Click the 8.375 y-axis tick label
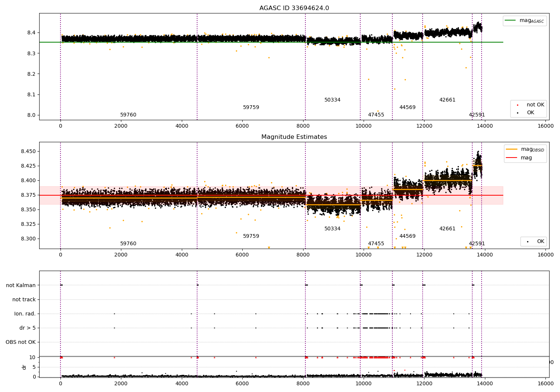 (x=28, y=195)
